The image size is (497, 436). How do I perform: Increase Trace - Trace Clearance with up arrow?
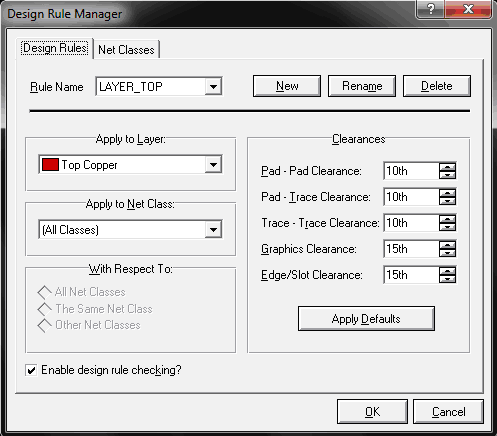pyautogui.click(x=447, y=219)
